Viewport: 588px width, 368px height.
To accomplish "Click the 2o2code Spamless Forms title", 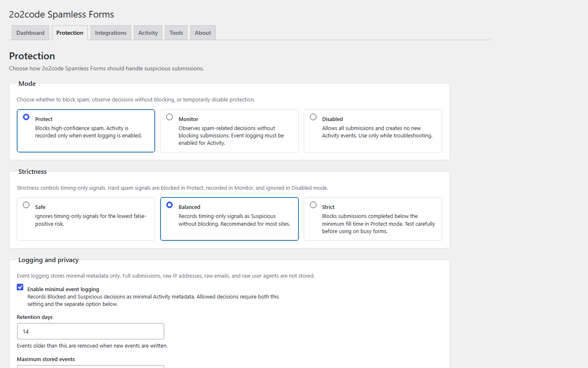I will click(62, 14).
